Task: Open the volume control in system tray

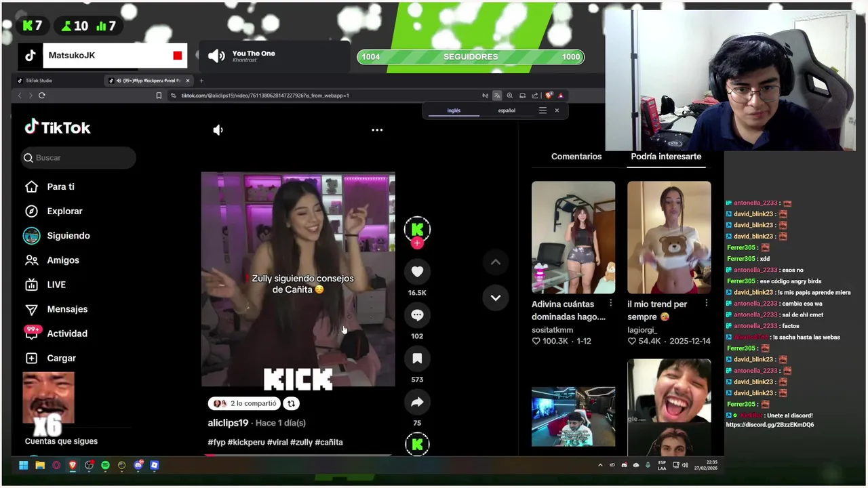Action: point(686,465)
